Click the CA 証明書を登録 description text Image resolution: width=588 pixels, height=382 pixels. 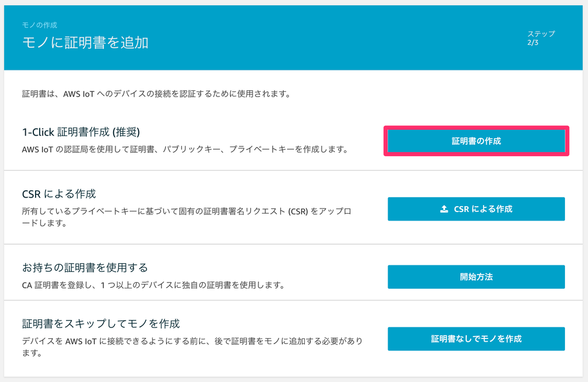[x=153, y=285]
